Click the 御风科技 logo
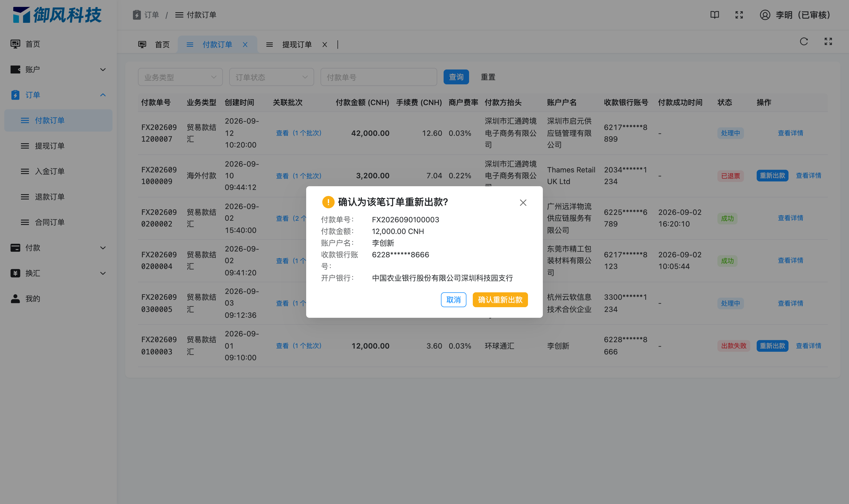 click(x=57, y=15)
